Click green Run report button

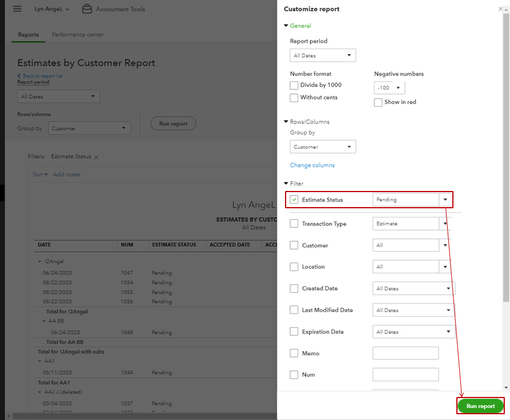[x=481, y=406]
